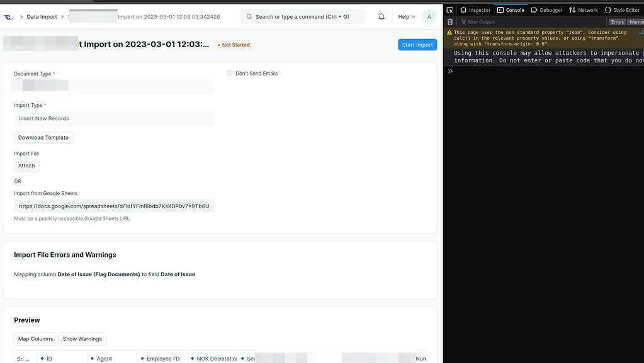Image resolution: width=644 pixels, height=363 pixels.
Task: Open the Help dropdown
Action: (404, 17)
